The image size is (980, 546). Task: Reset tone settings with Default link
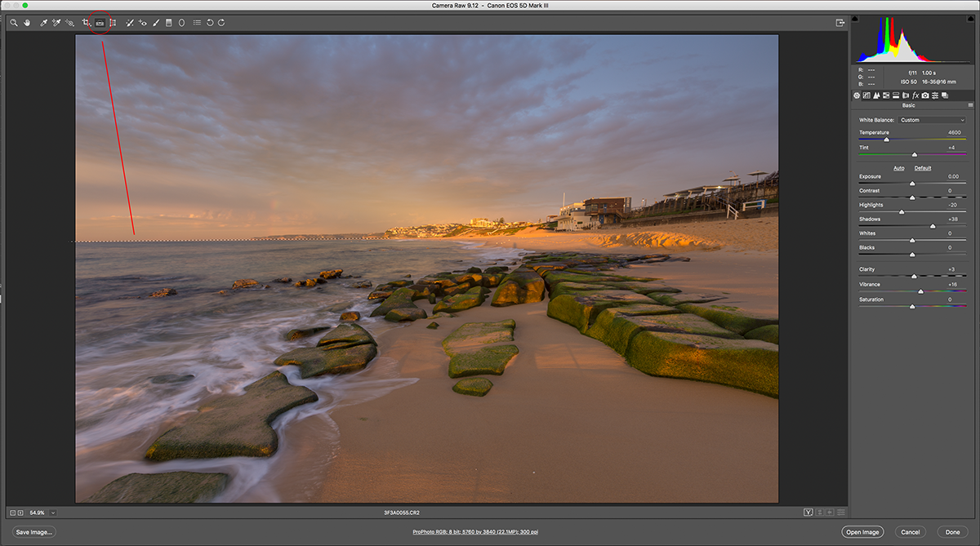[x=923, y=168]
